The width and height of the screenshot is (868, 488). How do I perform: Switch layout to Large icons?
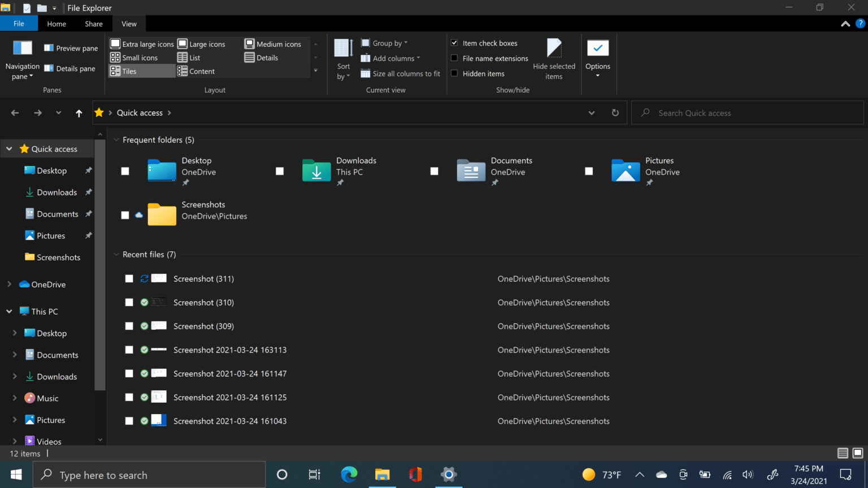coord(202,43)
